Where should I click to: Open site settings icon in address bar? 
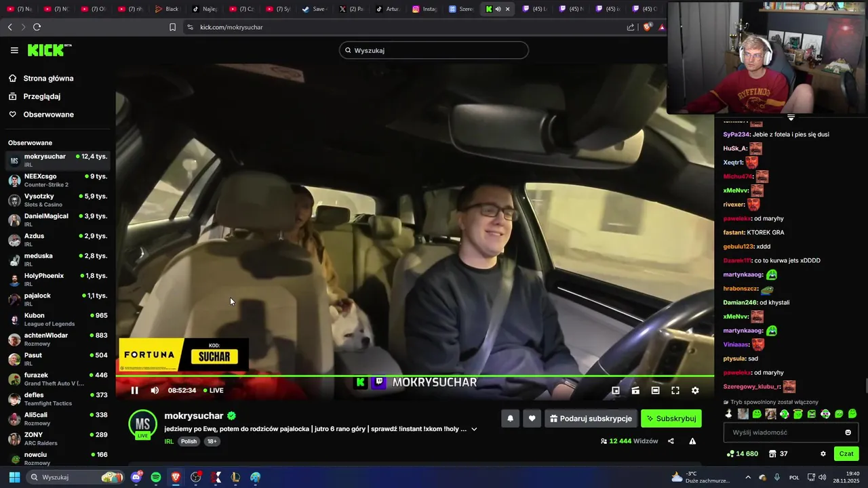[190, 27]
